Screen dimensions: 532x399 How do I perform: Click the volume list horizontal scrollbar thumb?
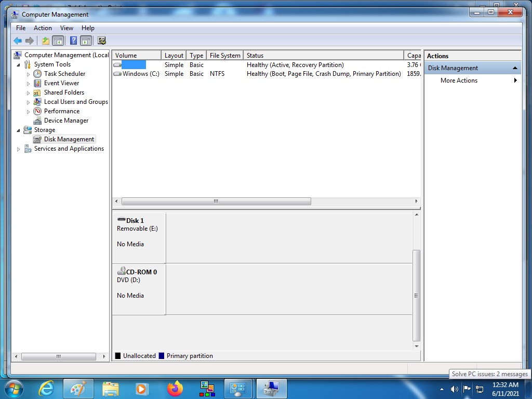tap(216, 201)
